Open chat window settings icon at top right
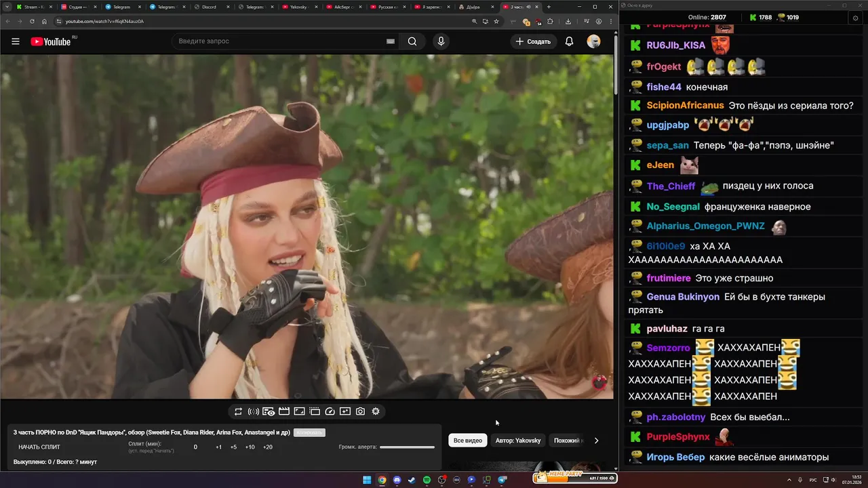Screen dimensions: 868x488 pos(855,18)
